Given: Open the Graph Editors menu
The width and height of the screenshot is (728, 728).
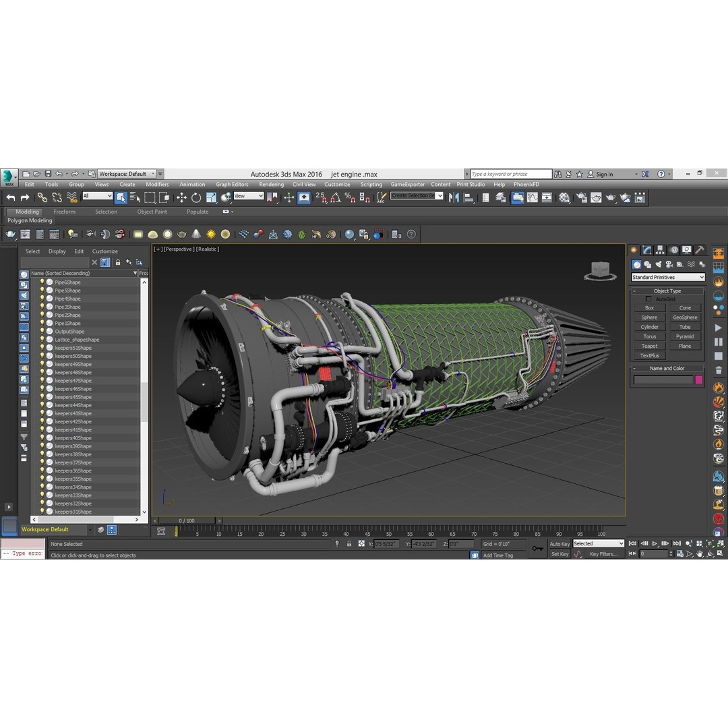Looking at the screenshot, I should (232, 184).
